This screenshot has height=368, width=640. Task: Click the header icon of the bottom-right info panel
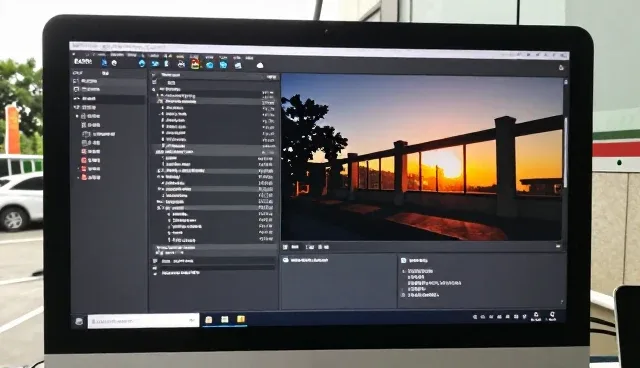[x=404, y=260]
